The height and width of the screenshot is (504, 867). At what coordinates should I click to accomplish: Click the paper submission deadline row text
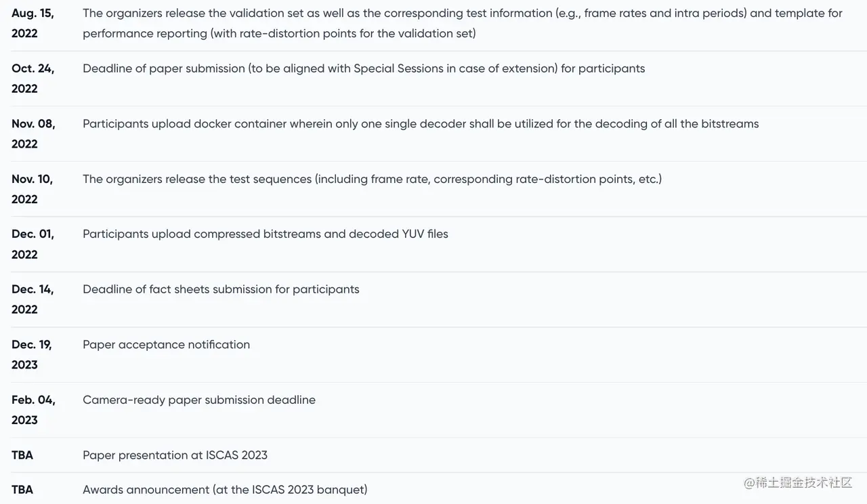pyautogui.click(x=364, y=68)
